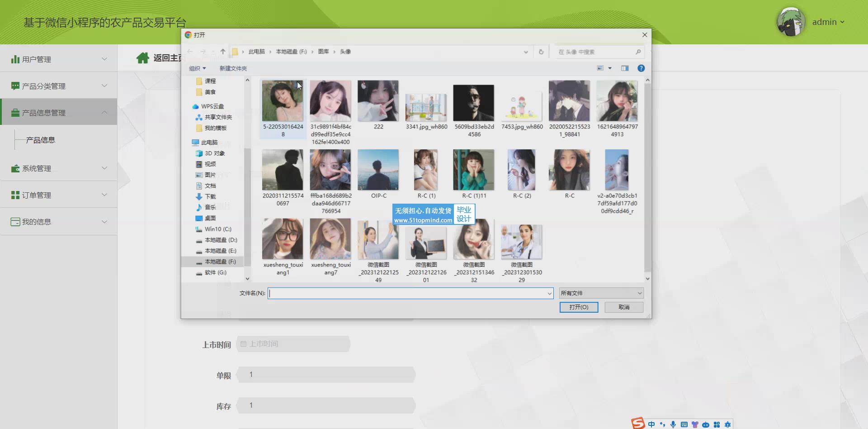Click 新建文件夹 button

[x=233, y=68]
